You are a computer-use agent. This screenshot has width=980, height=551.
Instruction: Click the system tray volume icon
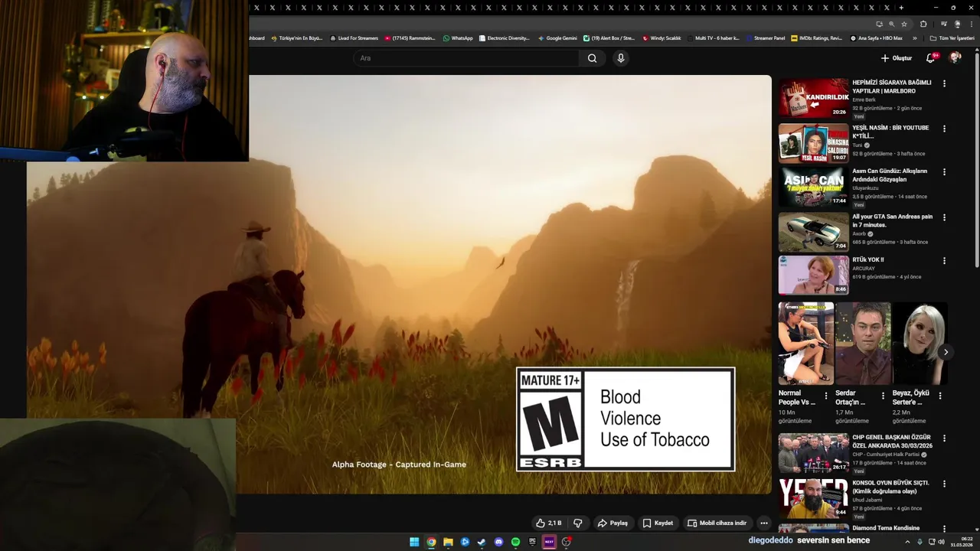(941, 542)
